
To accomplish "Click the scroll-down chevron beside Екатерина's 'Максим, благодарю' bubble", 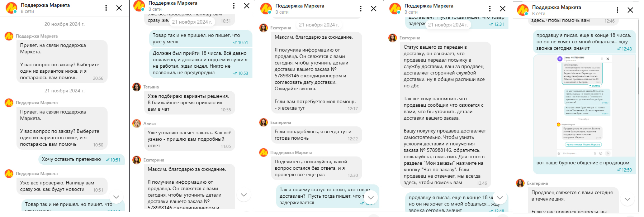I will tap(244, 195).
